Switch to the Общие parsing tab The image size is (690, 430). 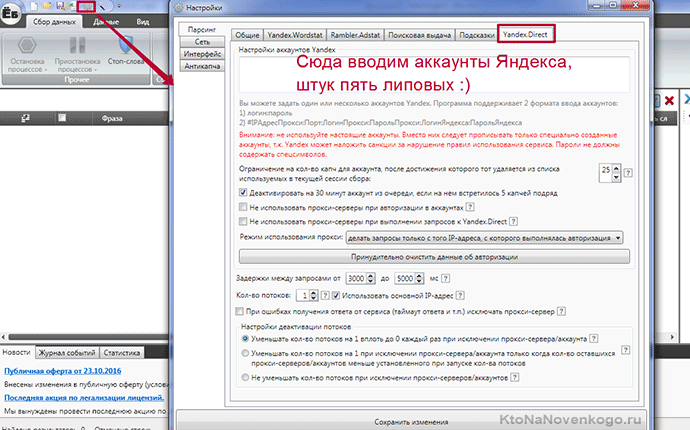(x=247, y=35)
